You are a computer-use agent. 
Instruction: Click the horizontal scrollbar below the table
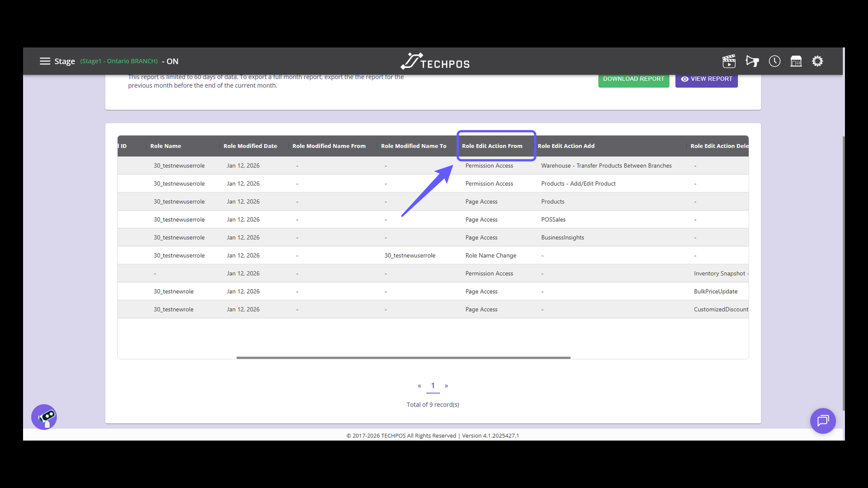tap(403, 357)
